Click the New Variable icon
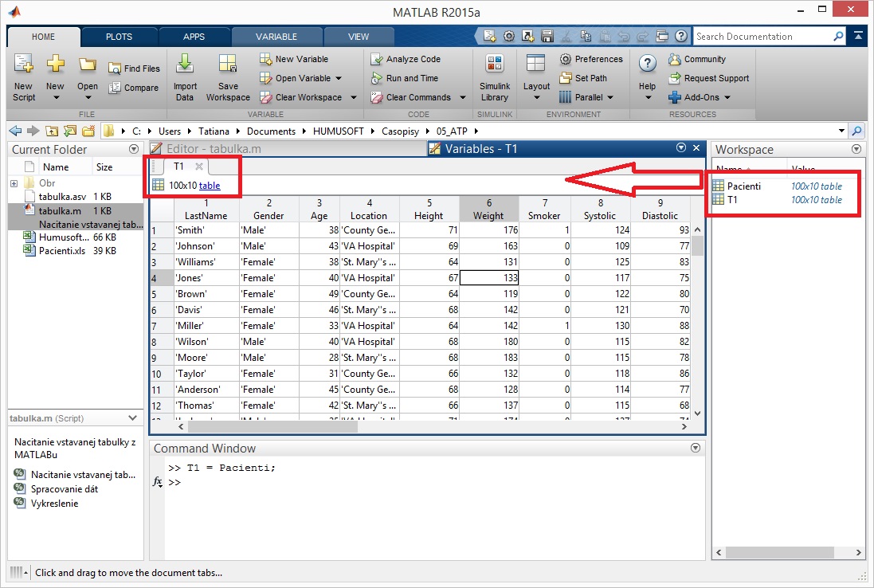 (x=266, y=58)
